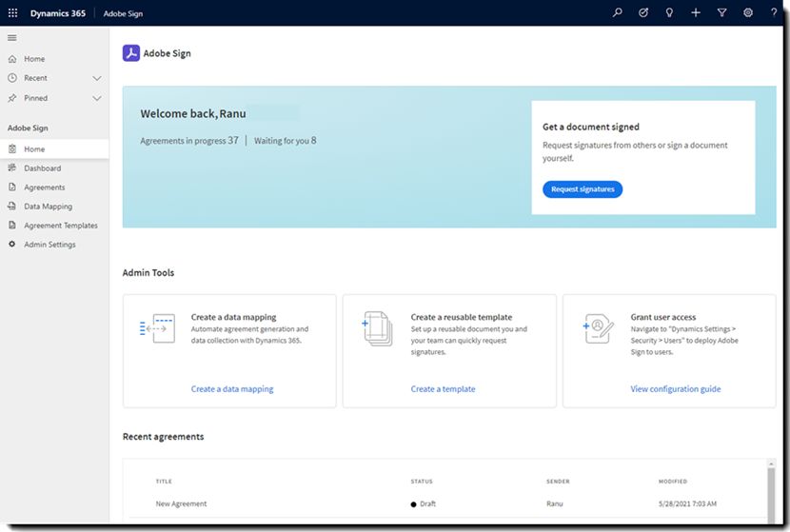Expand the Recent chevron
This screenshot has width=790, height=532.
click(x=97, y=78)
